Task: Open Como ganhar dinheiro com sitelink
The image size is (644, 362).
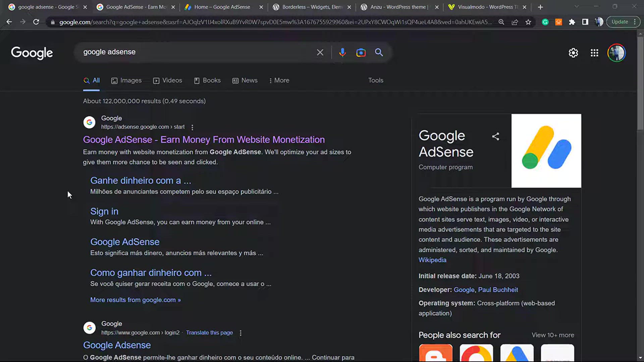Action: click(x=151, y=273)
